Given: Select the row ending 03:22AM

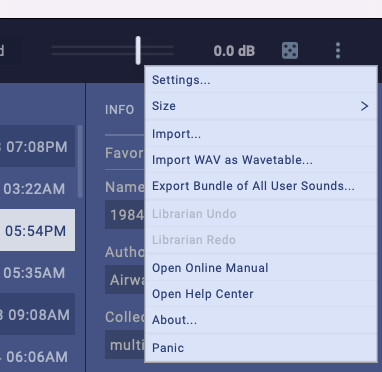Looking at the screenshot, I should (37, 189).
